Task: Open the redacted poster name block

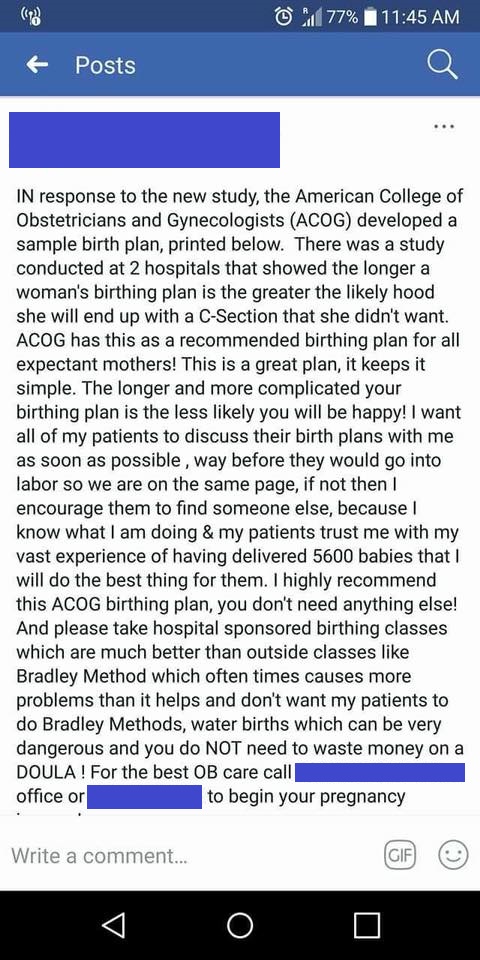Action: tap(144, 140)
